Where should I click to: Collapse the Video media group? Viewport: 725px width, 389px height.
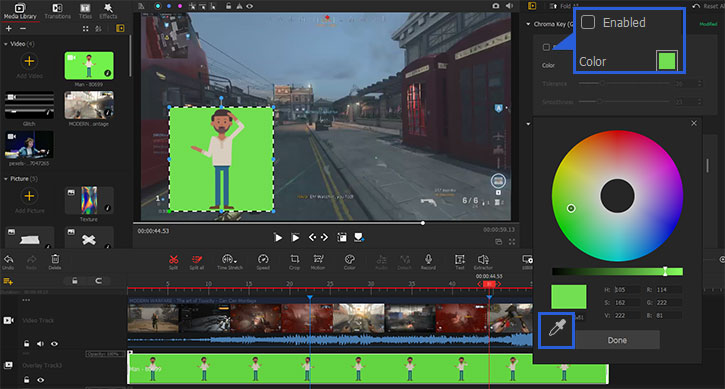pos(6,44)
